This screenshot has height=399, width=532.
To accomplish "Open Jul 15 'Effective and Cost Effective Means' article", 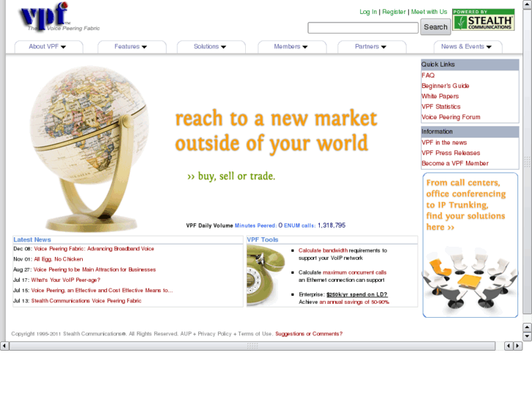I will (x=102, y=291).
